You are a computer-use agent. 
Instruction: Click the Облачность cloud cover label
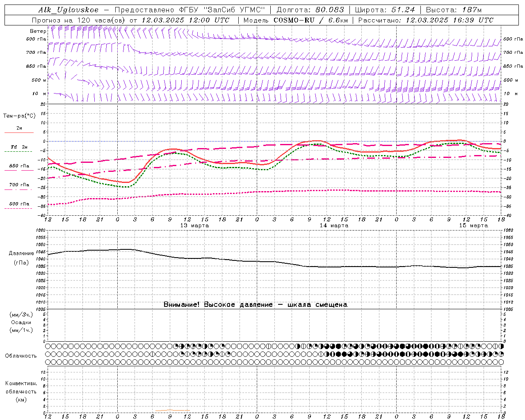[x=21, y=356]
